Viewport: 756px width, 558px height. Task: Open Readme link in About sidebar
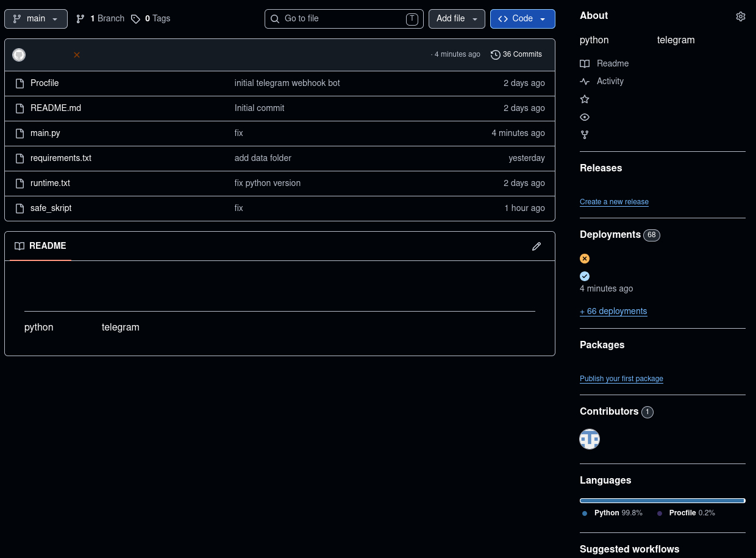tap(613, 63)
